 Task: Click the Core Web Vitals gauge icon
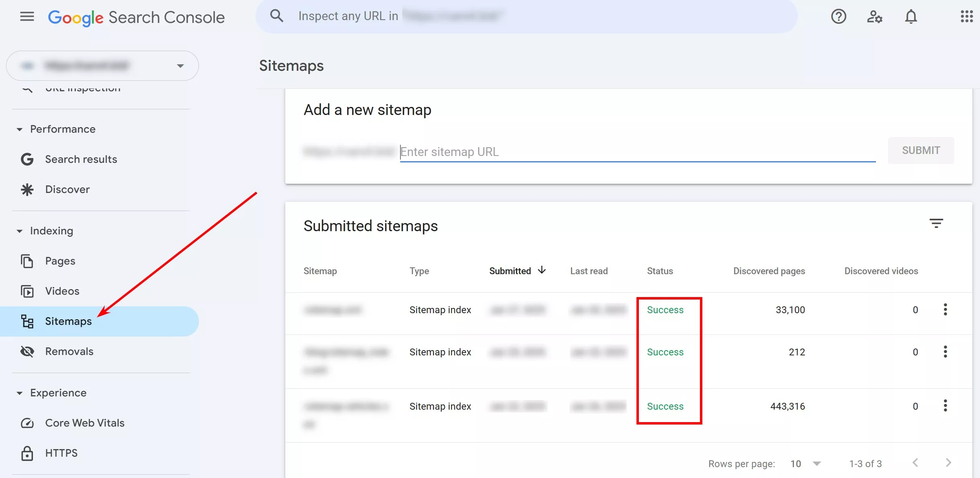(27, 423)
